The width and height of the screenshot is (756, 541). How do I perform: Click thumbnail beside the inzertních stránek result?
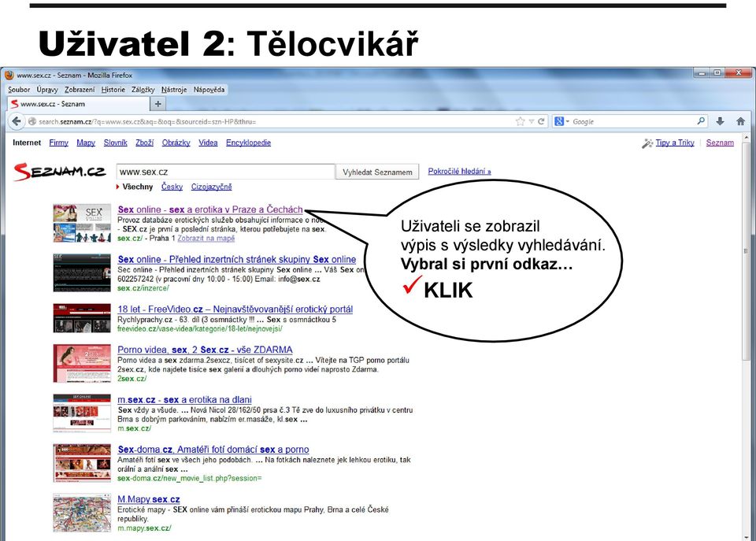(82, 273)
